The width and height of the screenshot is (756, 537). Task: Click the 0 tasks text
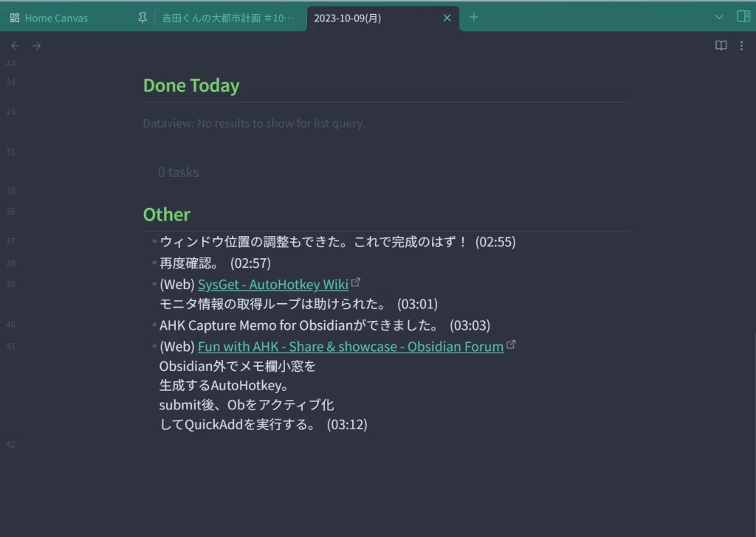tap(179, 173)
